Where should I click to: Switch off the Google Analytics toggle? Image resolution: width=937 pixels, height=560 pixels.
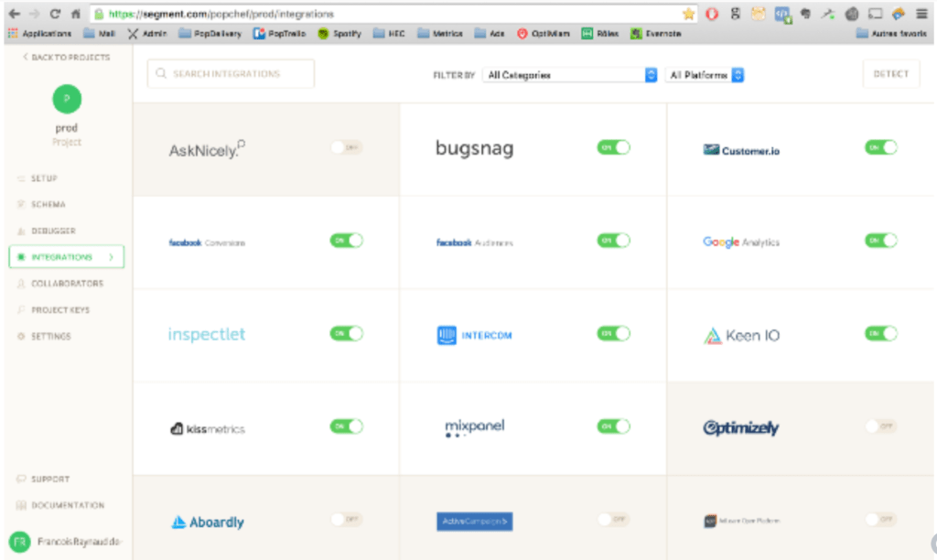(x=881, y=241)
